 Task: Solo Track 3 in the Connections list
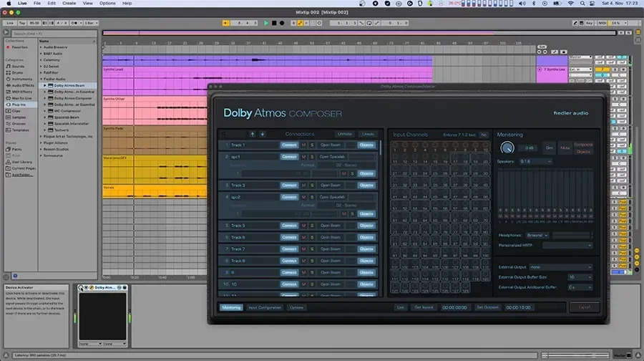[x=312, y=185]
